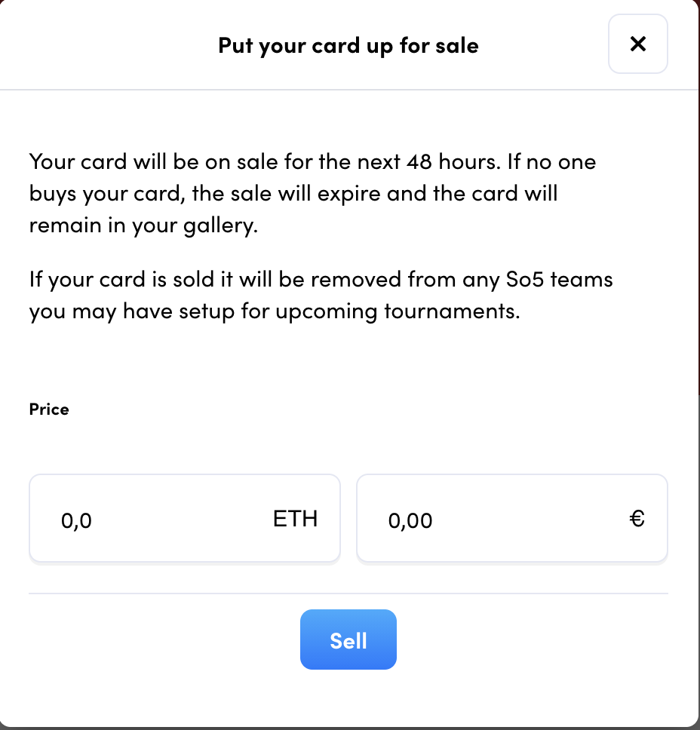
Task: Click the ETH currency label
Action: click(295, 519)
